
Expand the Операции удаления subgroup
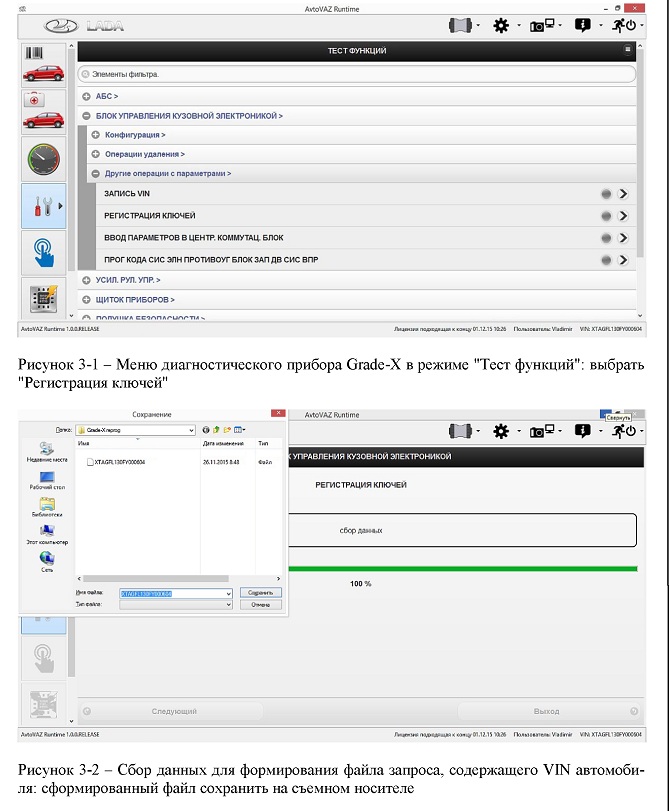95,154
